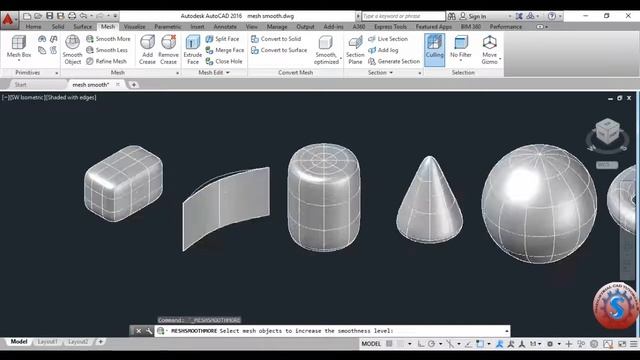The width and height of the screenshot is (640, 360).
Task: Click Convert to Solid
Action: 276,39
